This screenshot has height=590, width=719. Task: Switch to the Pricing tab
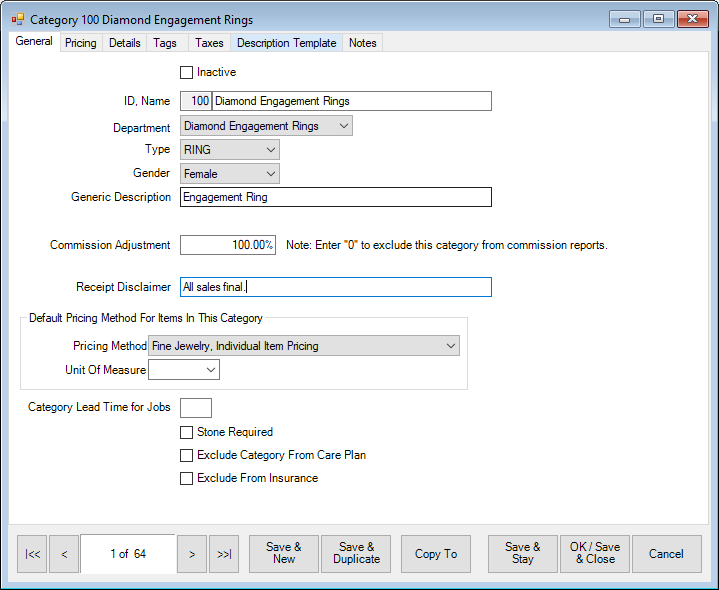click(x=81, y=43)
